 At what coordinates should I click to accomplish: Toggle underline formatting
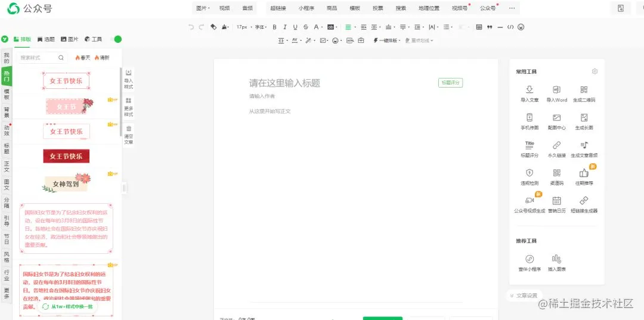[295, 27]
